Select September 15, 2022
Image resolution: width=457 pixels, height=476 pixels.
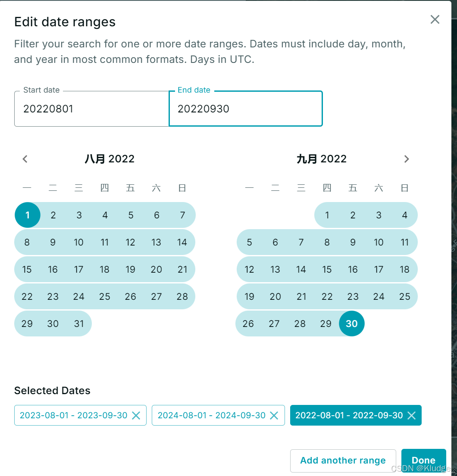click(x=327, y=269)
